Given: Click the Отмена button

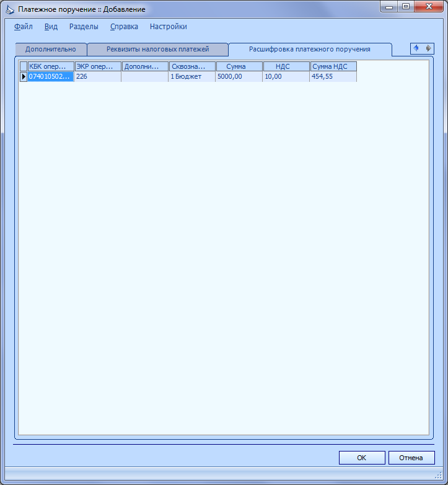Looking at the screenshot, I should (x=411, y=458).
